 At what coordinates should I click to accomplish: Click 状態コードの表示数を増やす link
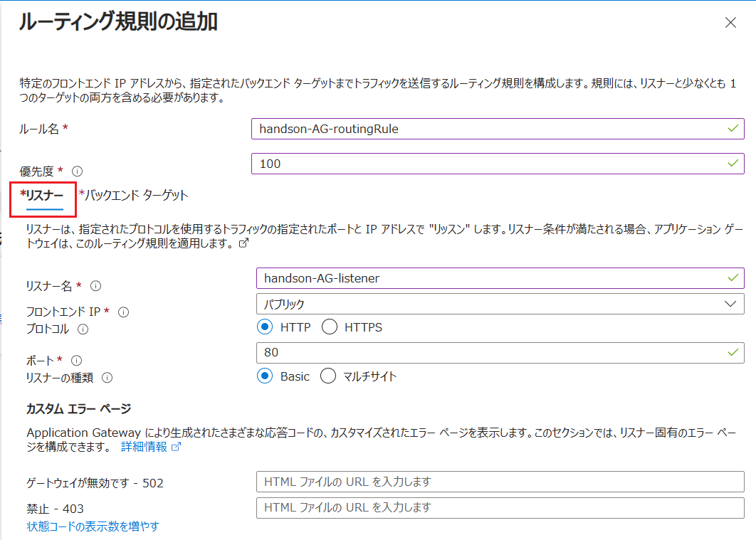[93, 526]
